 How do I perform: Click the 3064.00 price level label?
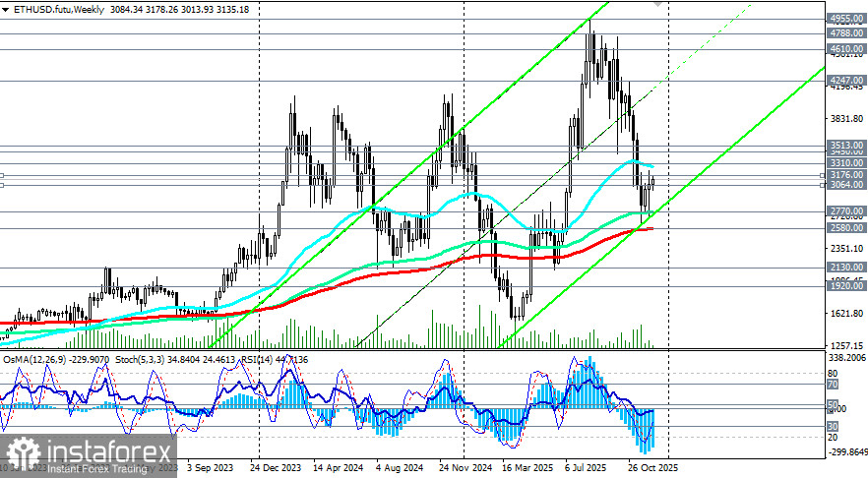pos(845,184)
